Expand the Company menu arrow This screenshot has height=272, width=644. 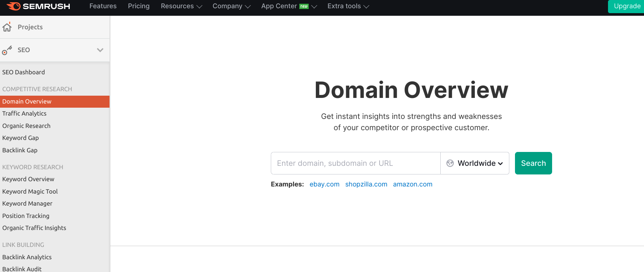(248, 7)
